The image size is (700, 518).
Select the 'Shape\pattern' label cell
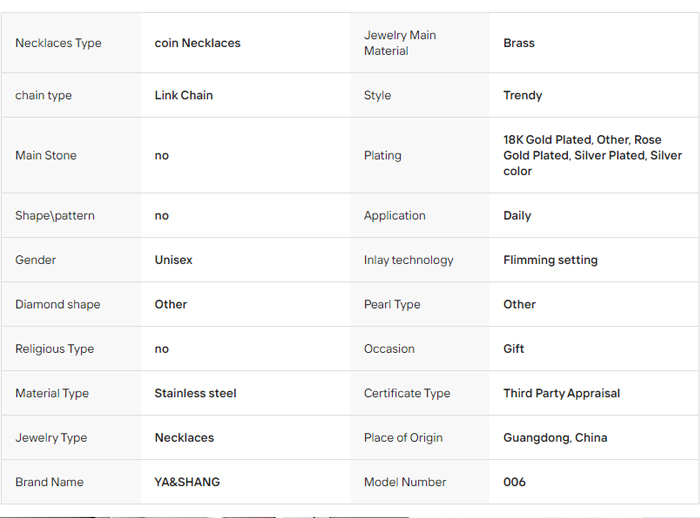(x=55, y=216)
